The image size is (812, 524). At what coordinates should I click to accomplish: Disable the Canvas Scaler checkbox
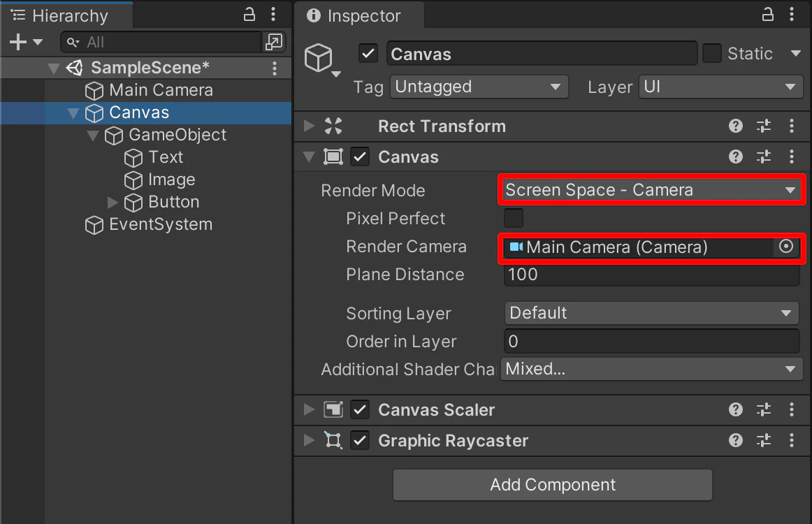tap(360, 410)
